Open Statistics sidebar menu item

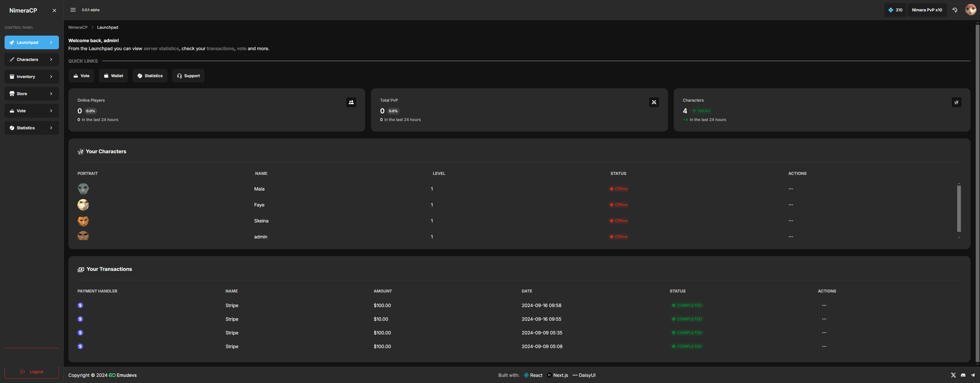click(32, 128)
